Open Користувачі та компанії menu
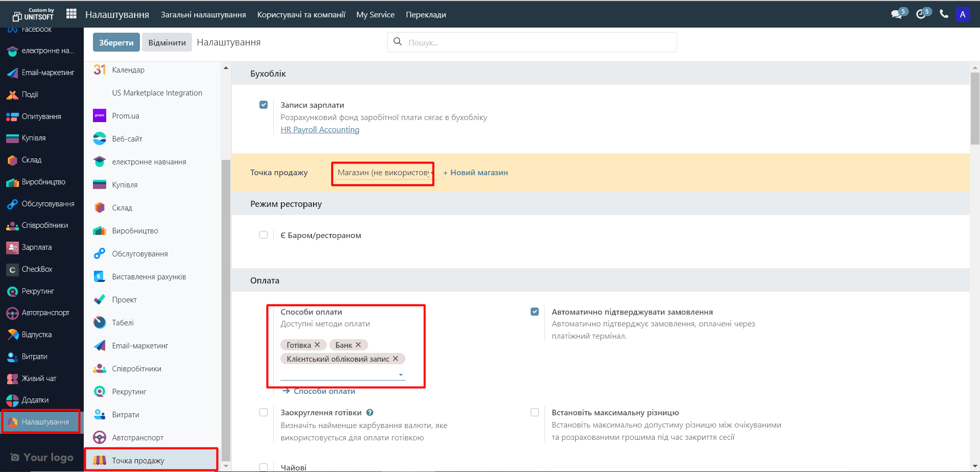 point(301,15)
